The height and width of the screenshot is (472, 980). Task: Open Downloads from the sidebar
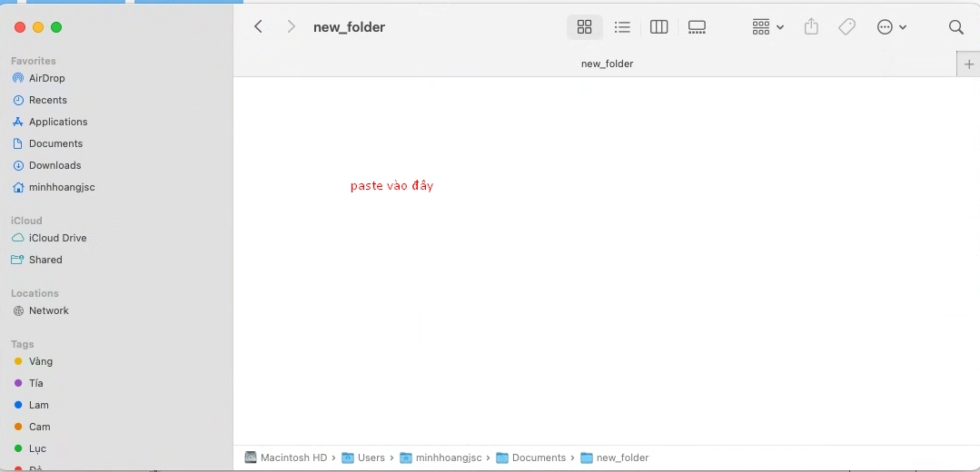54,165
